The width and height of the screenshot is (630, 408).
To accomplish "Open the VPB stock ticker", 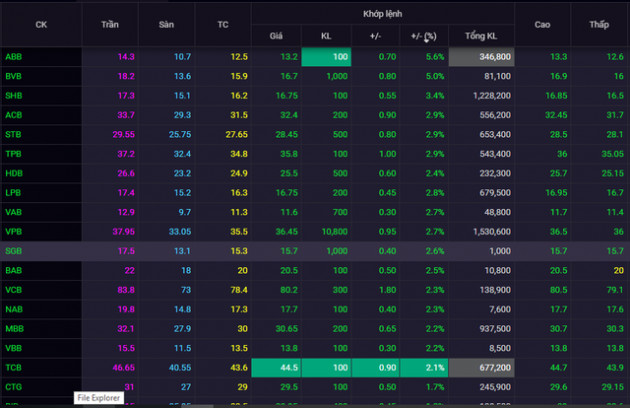I will pos(13,232).
